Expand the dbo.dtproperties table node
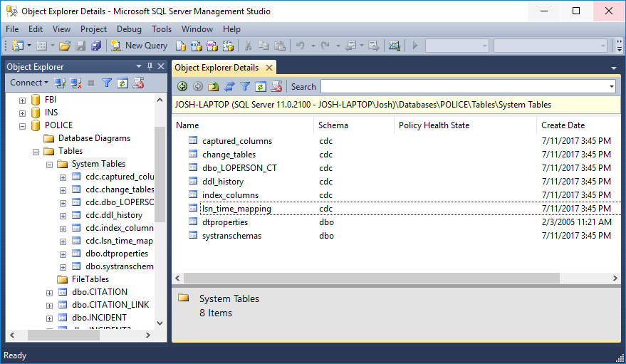Image resolution: width=626 pixels, height=364 pixels. point(63,254)
